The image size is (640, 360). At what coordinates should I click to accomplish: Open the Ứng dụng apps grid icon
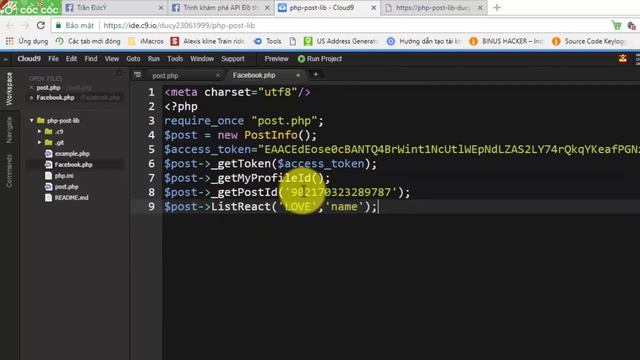9,41
